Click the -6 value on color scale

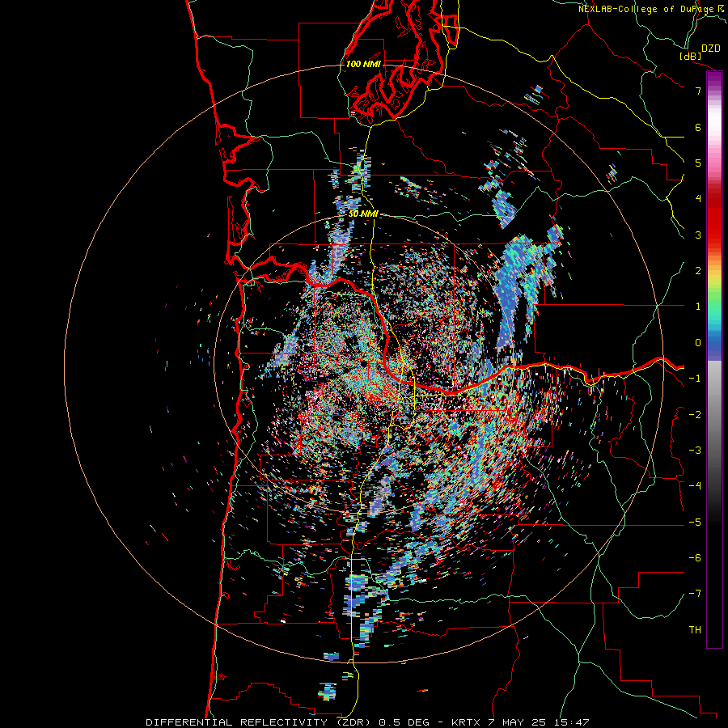695,558
